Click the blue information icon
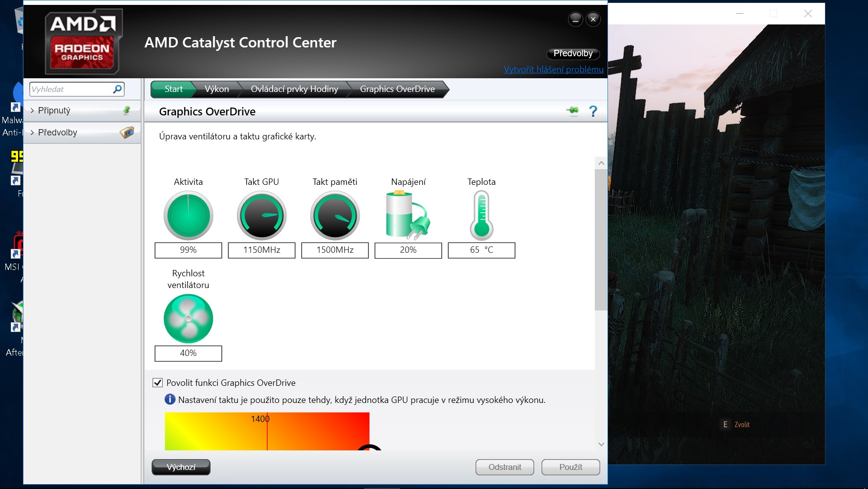This screenshot has width=868, height=489. [170, 400]
